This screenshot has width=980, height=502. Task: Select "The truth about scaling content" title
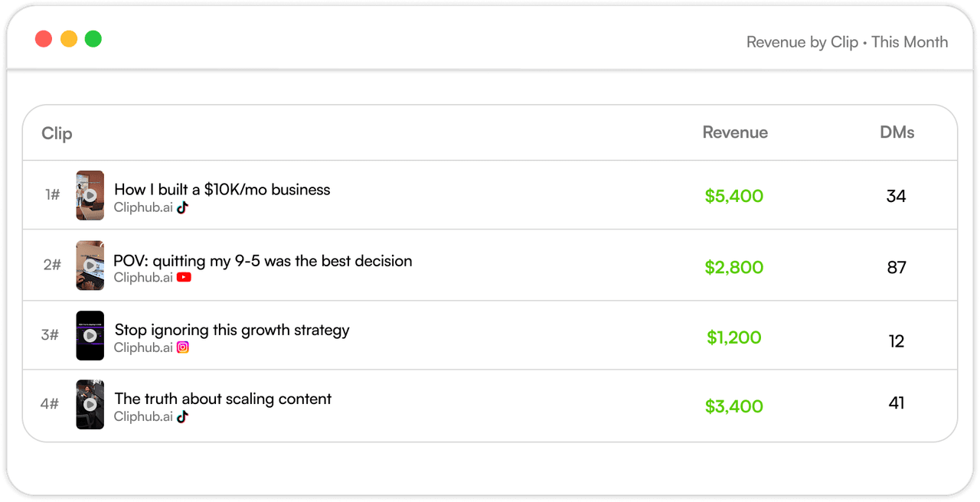point(223,399)
